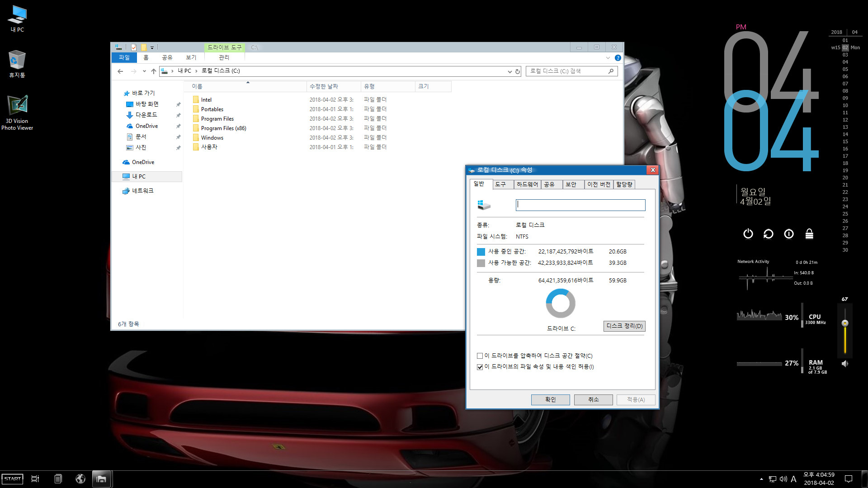
Task: Click the restart widget icon
Action: 768,234
